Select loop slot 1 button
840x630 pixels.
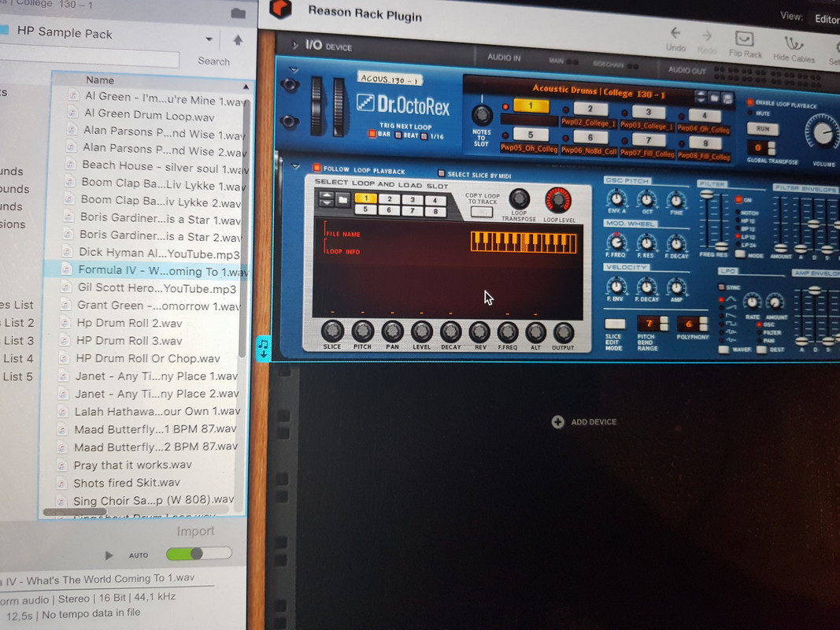(531, 106)
